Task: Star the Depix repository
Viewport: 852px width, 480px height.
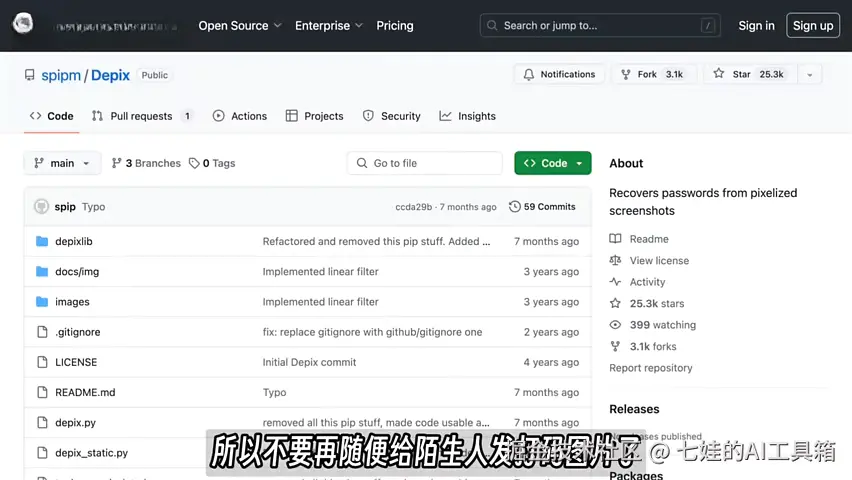Action: 750,74
